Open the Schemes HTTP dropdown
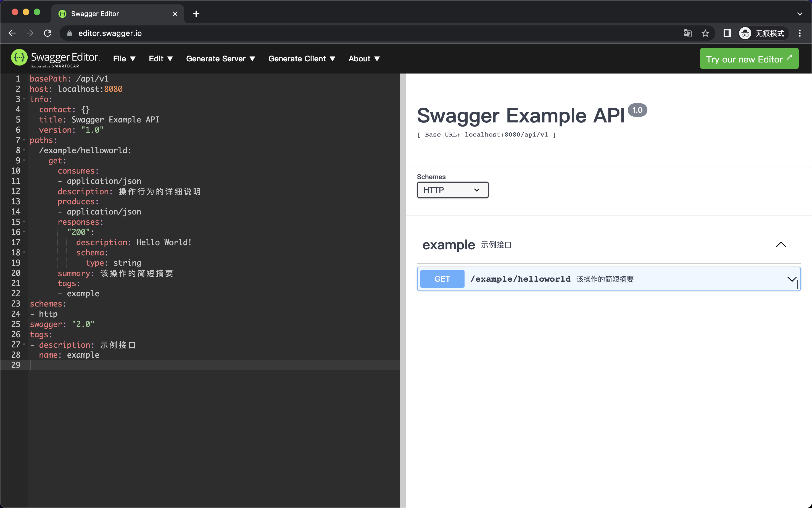The width and height of the screenshot is (812, 508). pos(452,190)
